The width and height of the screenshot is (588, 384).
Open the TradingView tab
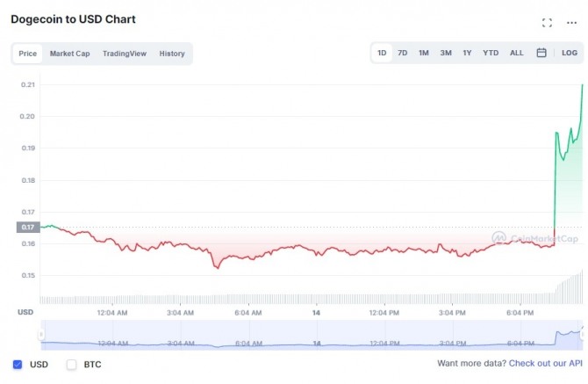125,54
